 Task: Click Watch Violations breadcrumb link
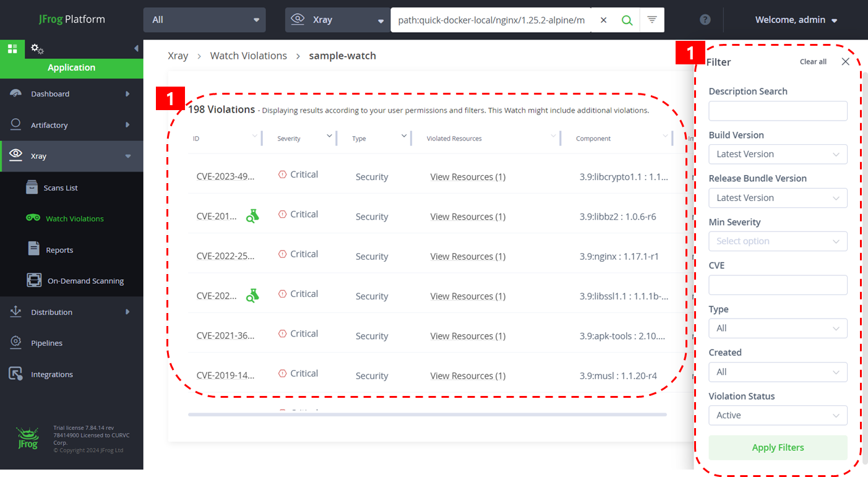[249, 56]
